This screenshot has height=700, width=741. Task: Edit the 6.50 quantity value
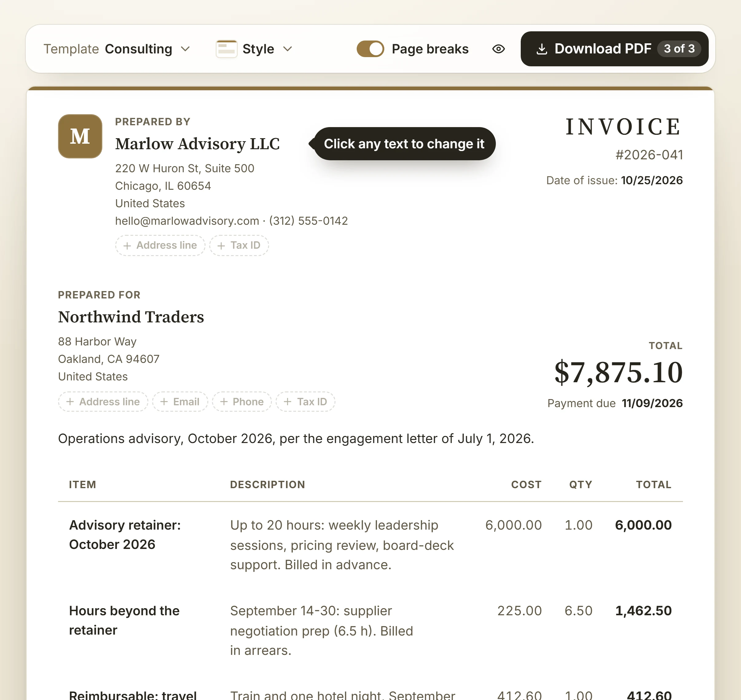pyautogui.click(x=578, y=611)
